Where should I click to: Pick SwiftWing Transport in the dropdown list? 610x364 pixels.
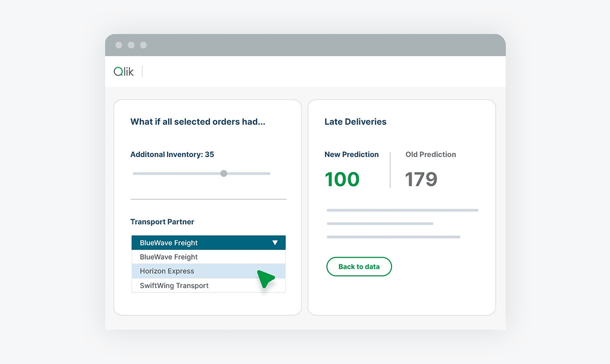click(174, 286)
